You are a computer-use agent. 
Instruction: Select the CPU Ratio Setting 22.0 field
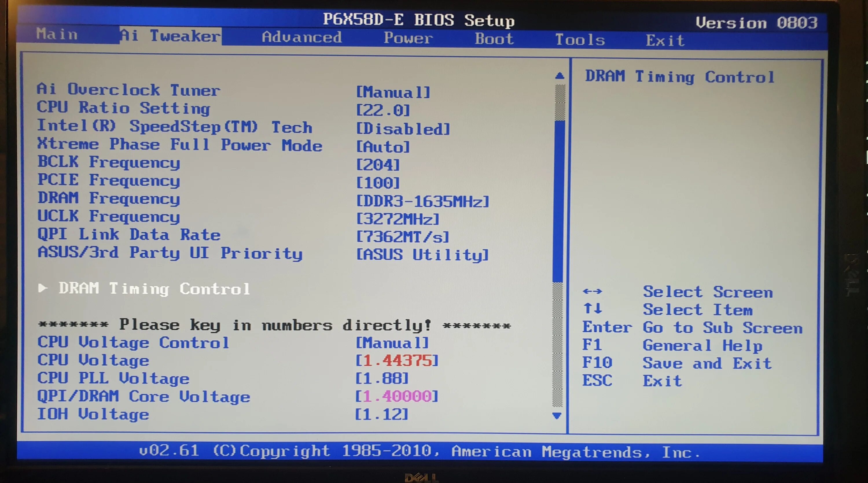coord(383,110)
